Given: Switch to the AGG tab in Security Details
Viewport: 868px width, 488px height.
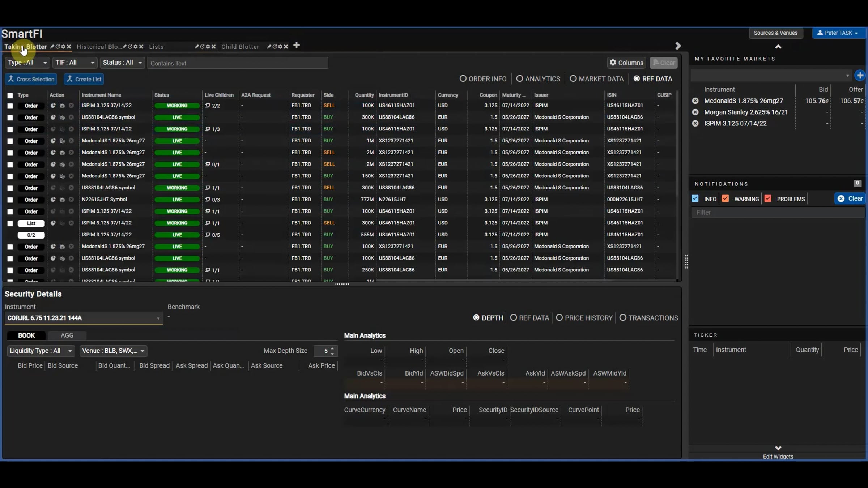Looking at the screenshot, I should 67,335.
